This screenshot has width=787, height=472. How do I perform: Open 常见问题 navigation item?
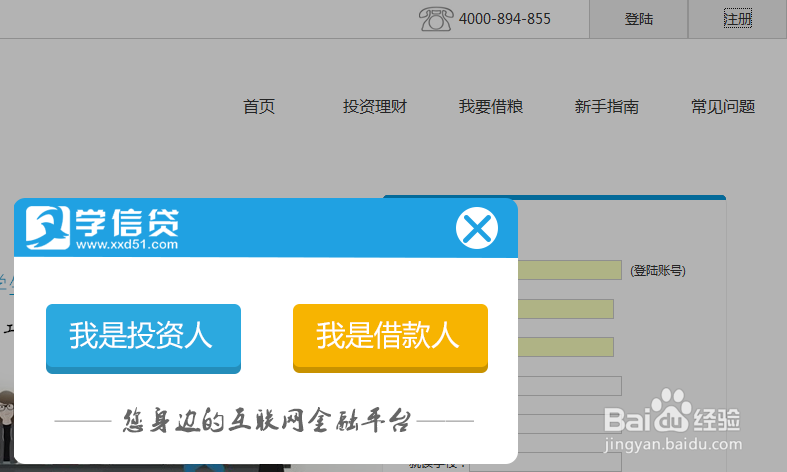tap(723, 106)
